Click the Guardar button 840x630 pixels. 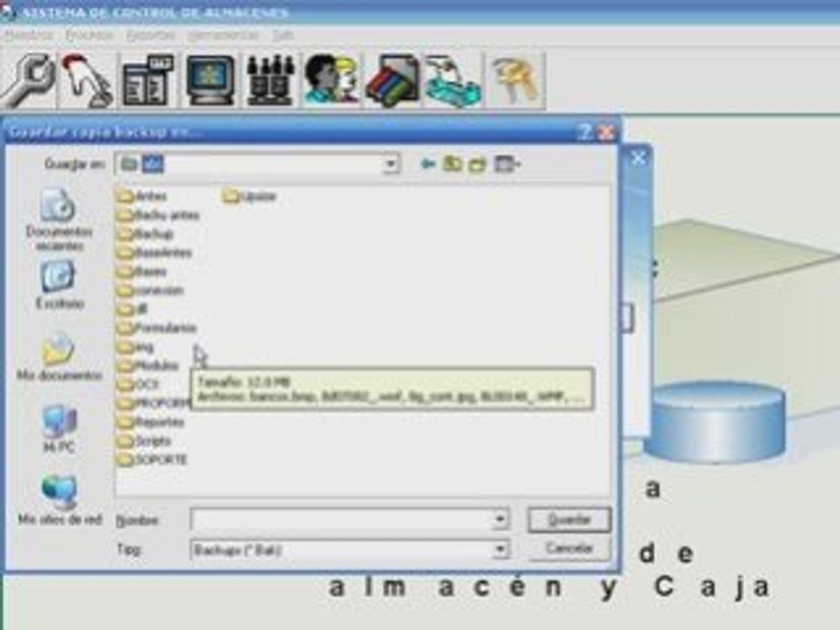569,520
